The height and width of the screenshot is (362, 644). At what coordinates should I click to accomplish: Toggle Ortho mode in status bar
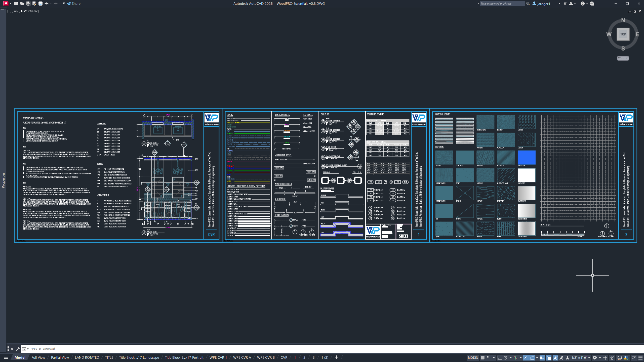click(499, 357)
